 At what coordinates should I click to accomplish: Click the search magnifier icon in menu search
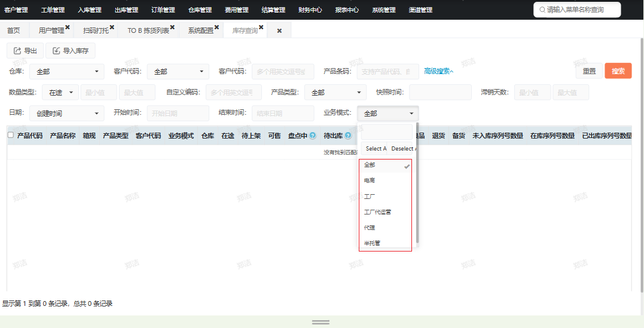tap(542, 10)
